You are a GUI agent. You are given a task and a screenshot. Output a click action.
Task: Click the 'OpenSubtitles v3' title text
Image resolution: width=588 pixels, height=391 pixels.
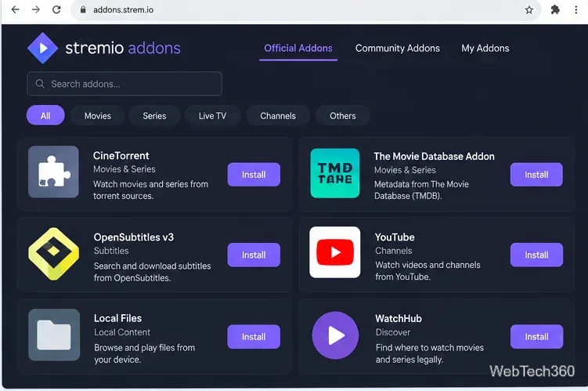click(x=134, y=237)
